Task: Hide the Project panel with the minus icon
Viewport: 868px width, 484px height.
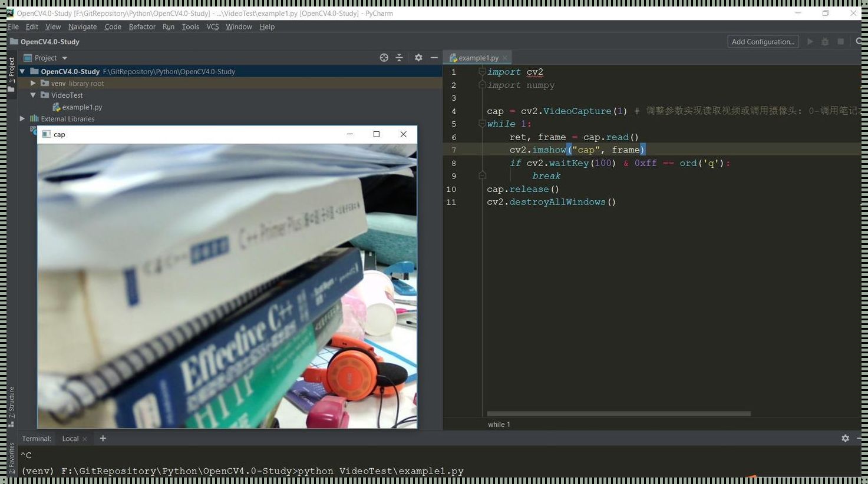Action: 434,58
